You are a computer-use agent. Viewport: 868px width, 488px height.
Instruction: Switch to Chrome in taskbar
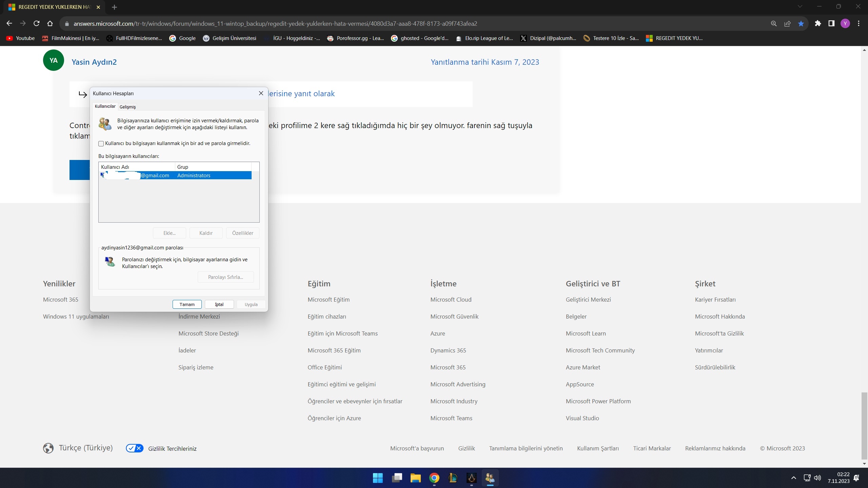tap(434, 478)
